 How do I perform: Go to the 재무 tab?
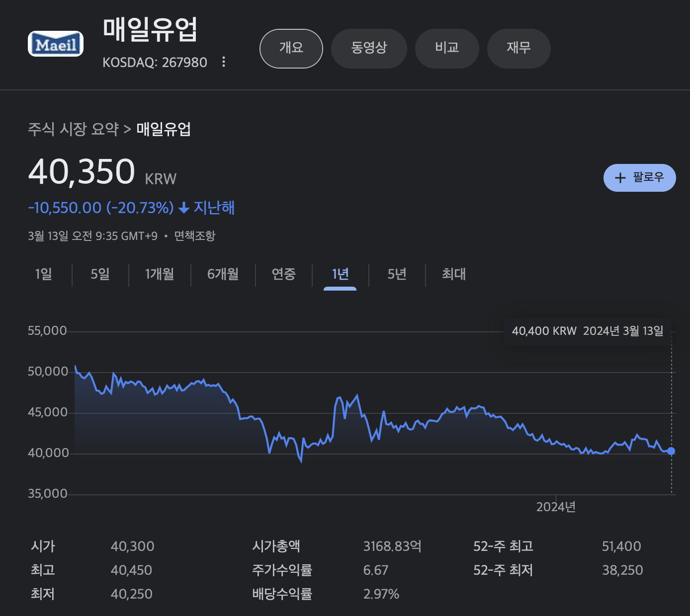518,48
